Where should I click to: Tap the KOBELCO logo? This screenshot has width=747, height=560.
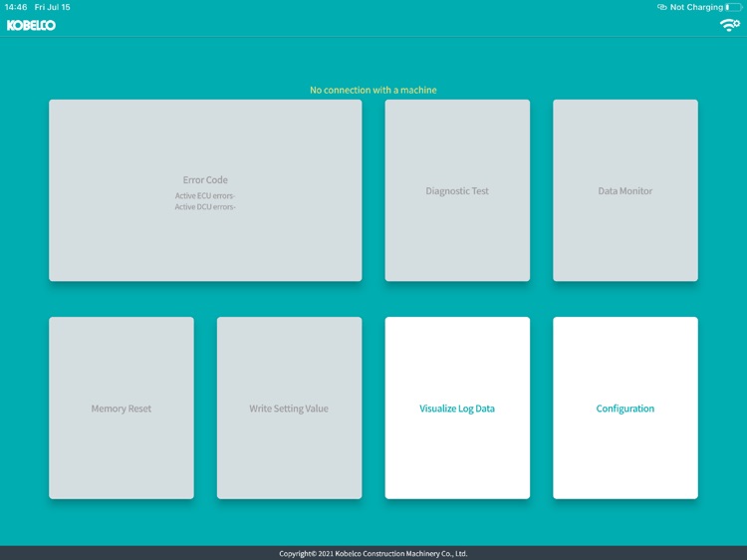tap(31, 25)
